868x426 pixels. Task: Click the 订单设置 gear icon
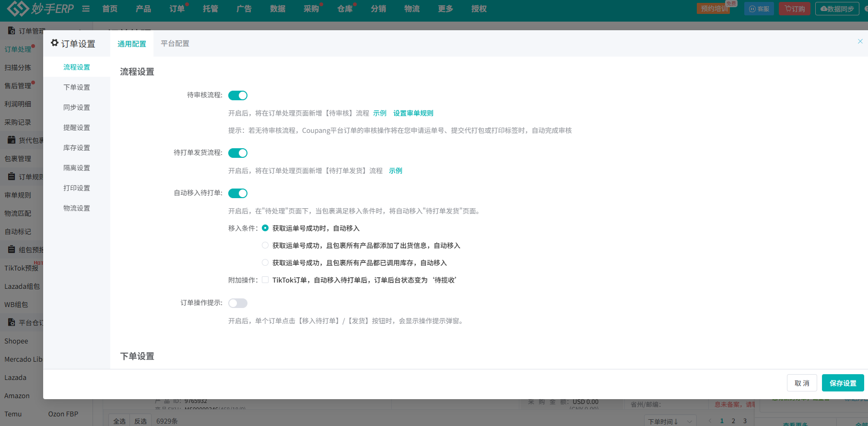pos(55,43)
